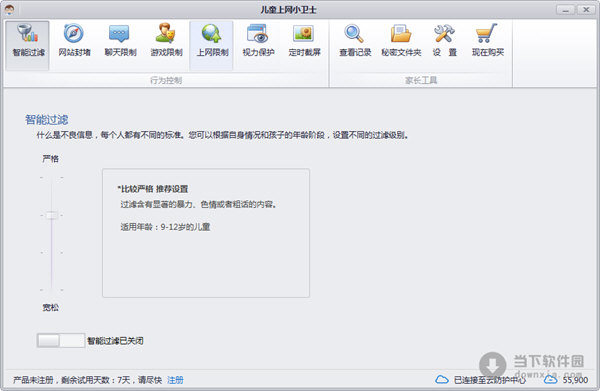This screenshot has height=391, width=600.
Task: Click the filter level slider handle
Action: tap(52, 215)
